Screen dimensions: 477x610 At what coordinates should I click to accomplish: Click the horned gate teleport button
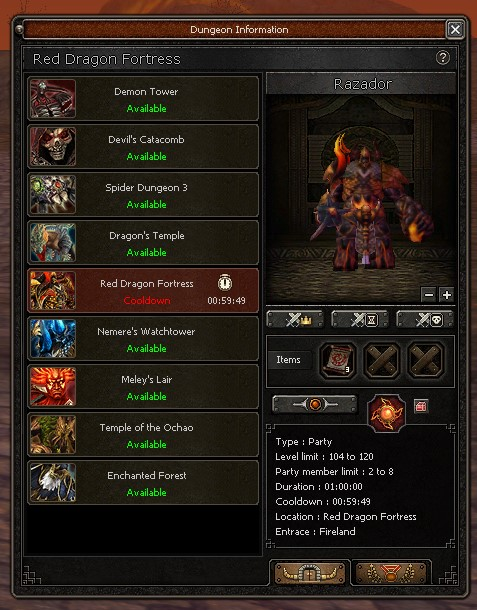coord(310,573)
